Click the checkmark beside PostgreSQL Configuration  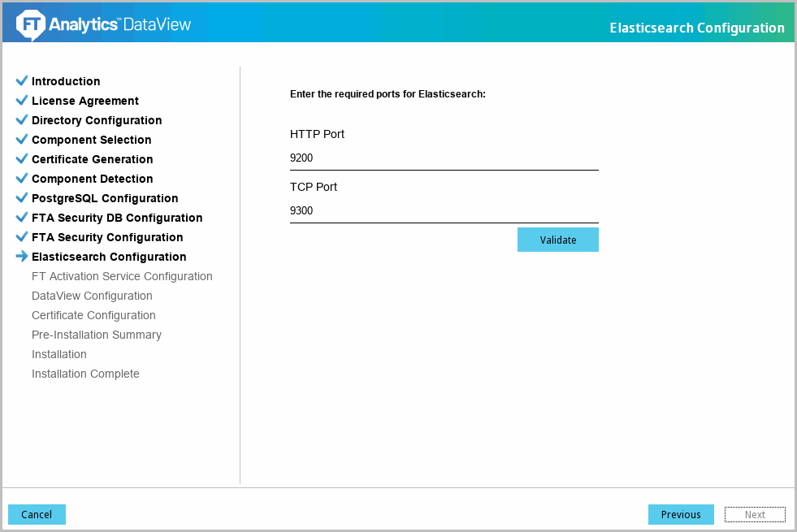pyautogui.click(x=22, y=198)
